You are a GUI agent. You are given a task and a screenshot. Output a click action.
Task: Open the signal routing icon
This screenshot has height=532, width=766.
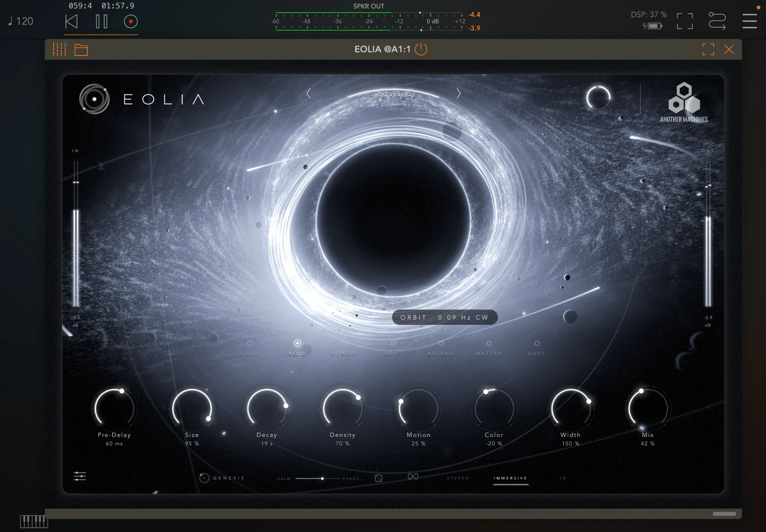[717, 21]
